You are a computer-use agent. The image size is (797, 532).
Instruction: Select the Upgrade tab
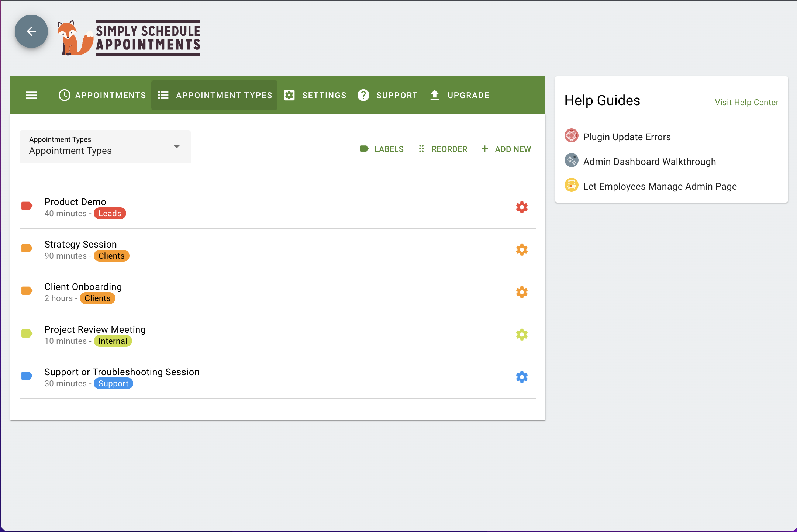460,95
